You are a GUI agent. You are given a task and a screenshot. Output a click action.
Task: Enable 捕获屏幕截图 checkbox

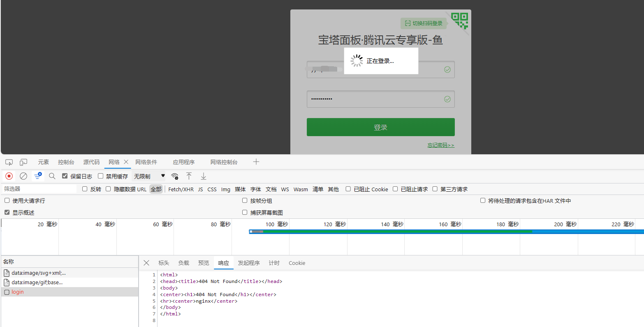click(245, 212)
